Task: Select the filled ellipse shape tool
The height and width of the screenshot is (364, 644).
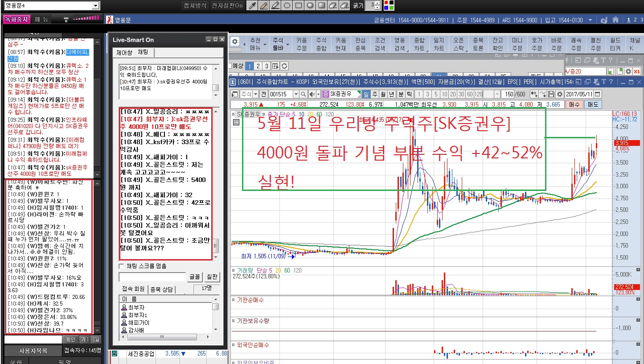Action: tap(310, 5)
